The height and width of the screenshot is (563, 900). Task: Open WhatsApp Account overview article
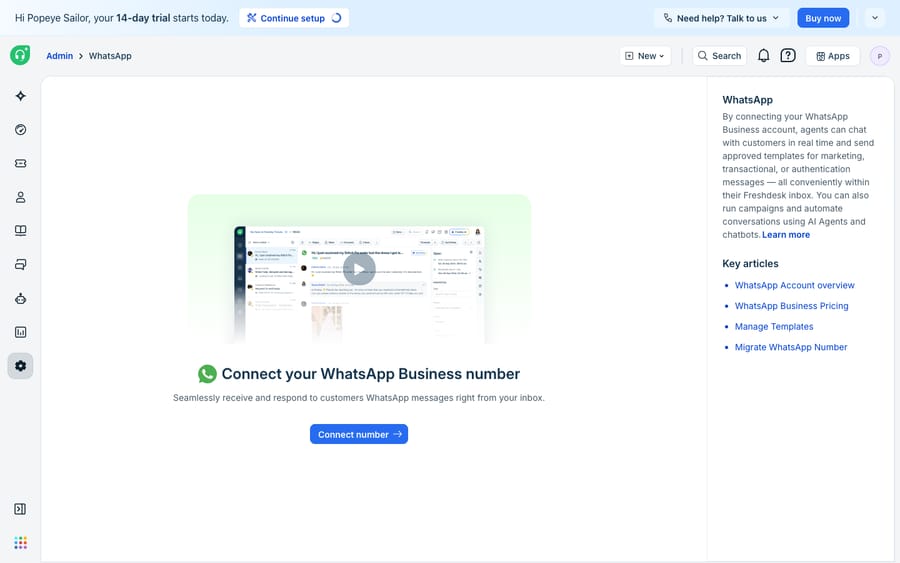[794, 285]
